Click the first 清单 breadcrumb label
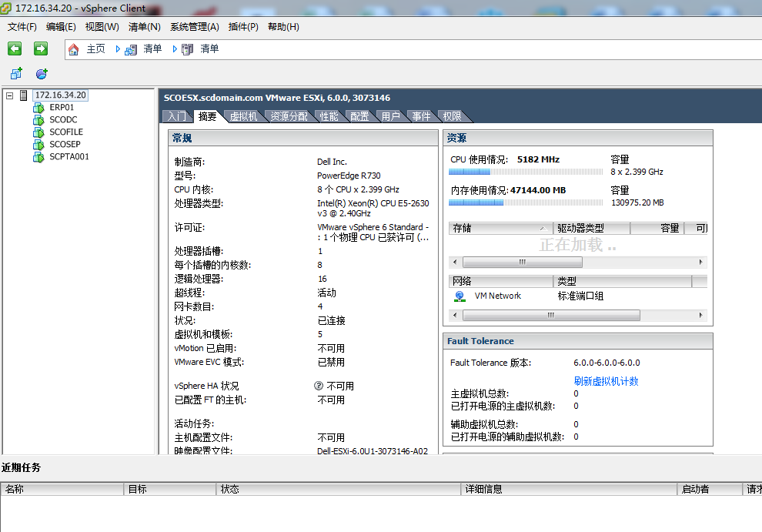The height and width of the screenshot is (532, 762). (x=152, y=49)
